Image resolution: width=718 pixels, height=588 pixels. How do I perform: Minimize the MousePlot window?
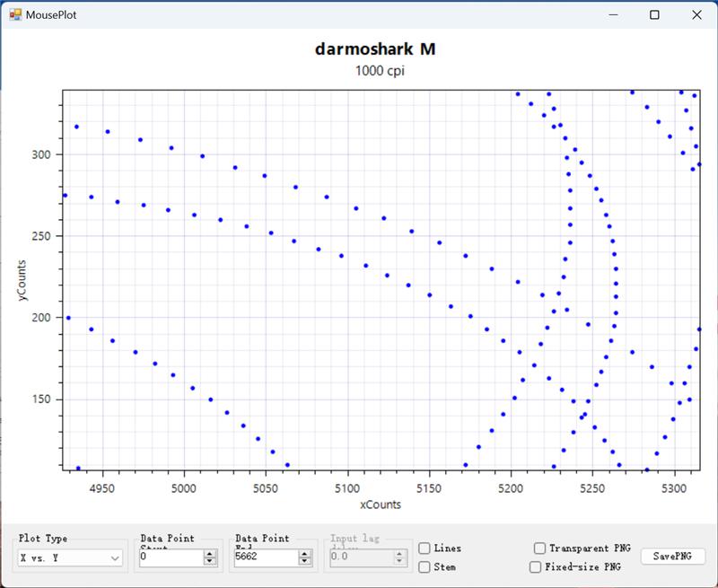pos(614,14)
